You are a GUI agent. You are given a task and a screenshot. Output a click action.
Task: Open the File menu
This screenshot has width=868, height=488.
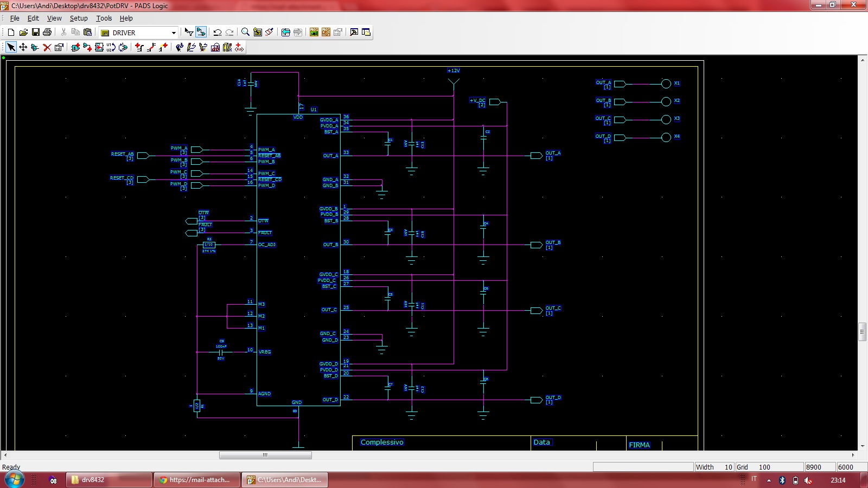15,18
